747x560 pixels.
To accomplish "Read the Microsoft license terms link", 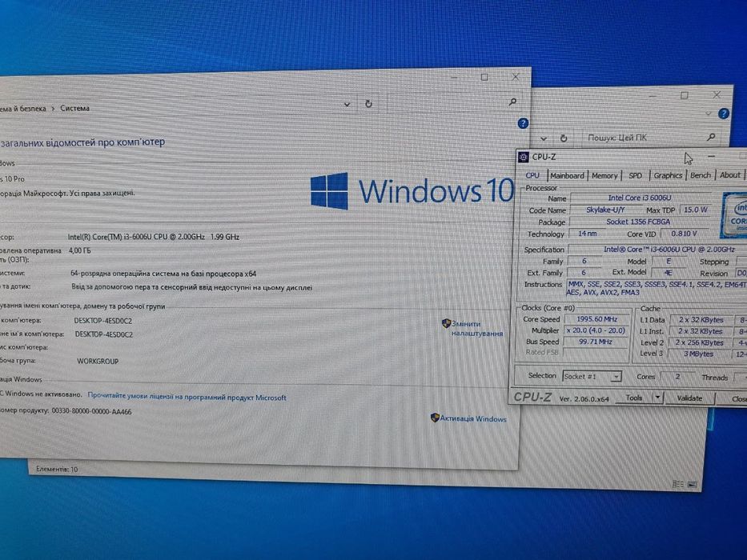I will pos(187,396).
